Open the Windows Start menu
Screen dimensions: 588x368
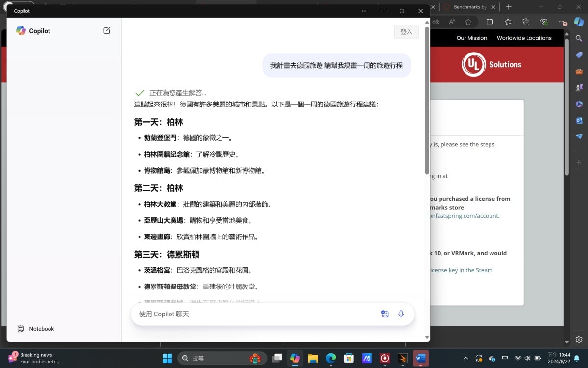coord(167,358)
